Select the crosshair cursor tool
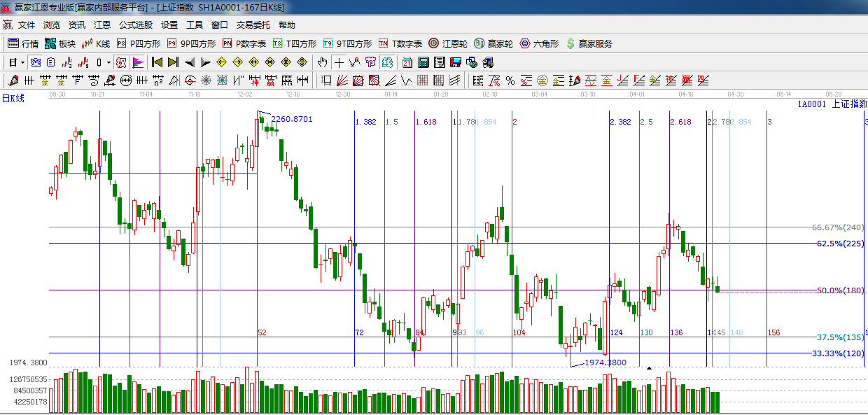This screenshot has height=415, width=868. point(339,62)
